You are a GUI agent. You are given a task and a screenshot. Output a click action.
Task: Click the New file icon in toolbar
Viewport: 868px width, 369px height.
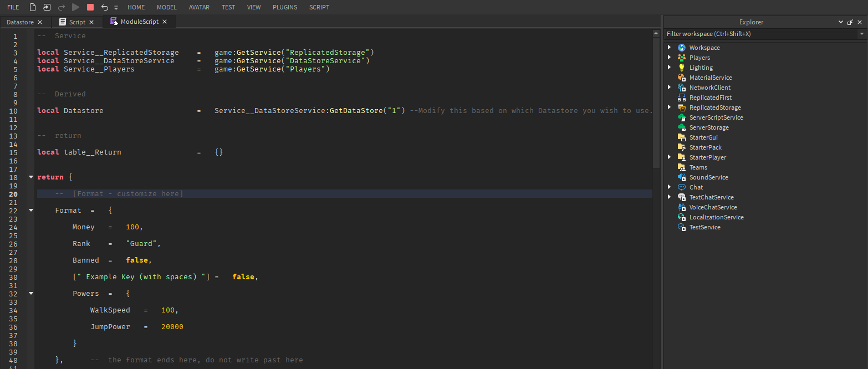33,7
